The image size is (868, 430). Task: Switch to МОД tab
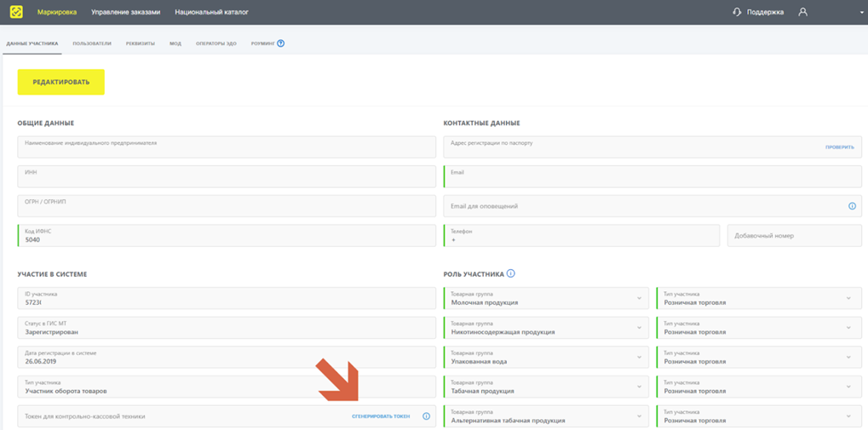click(175, 43)
